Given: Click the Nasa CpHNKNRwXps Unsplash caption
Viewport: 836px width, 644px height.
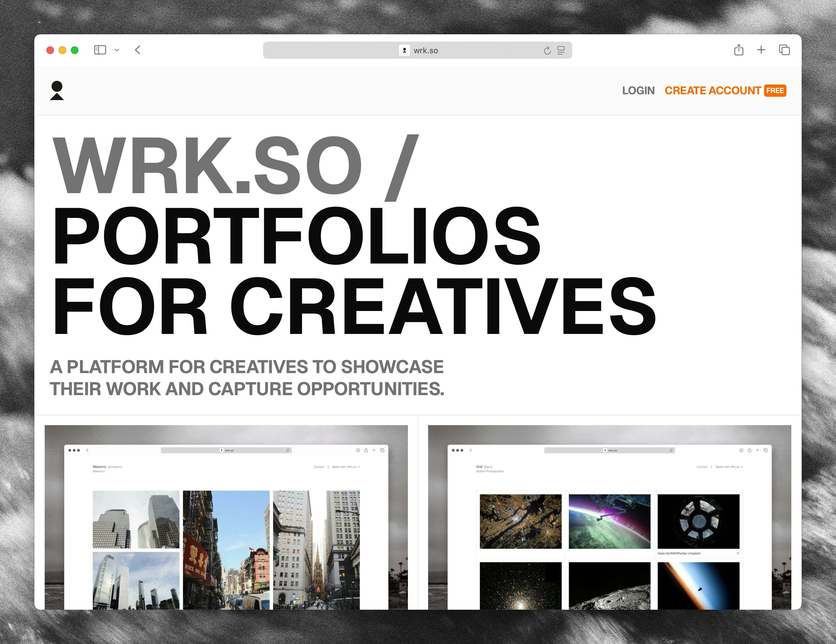Looking at the screenshot, I should coord(679,553).
